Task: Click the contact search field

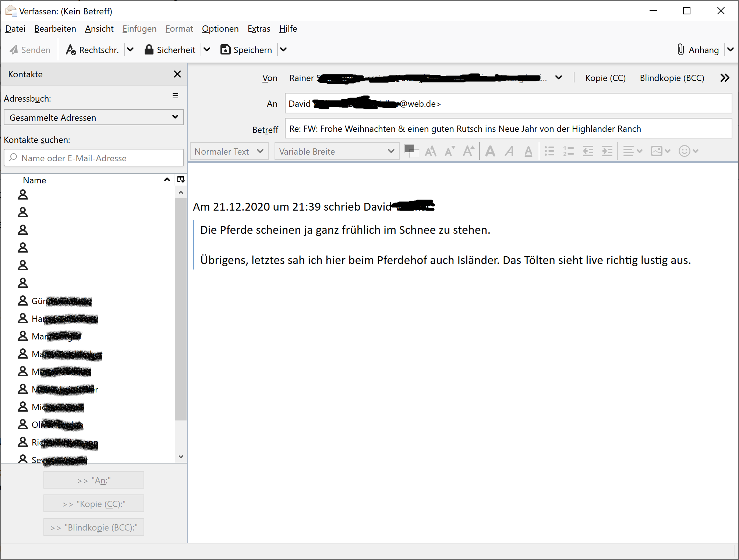Action: point(94,158)
